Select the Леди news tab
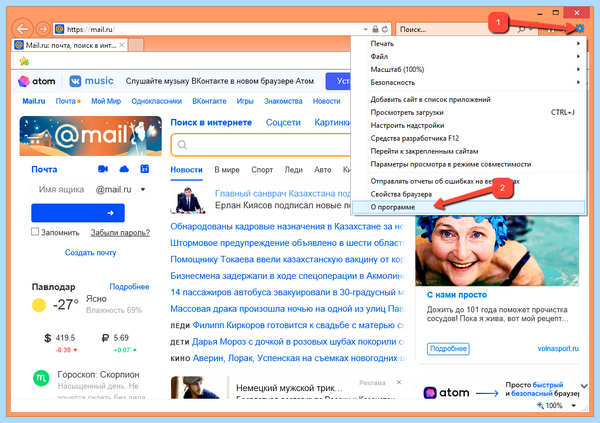The image size is (600, 423). pyautogui.click(x=293, y=170)
